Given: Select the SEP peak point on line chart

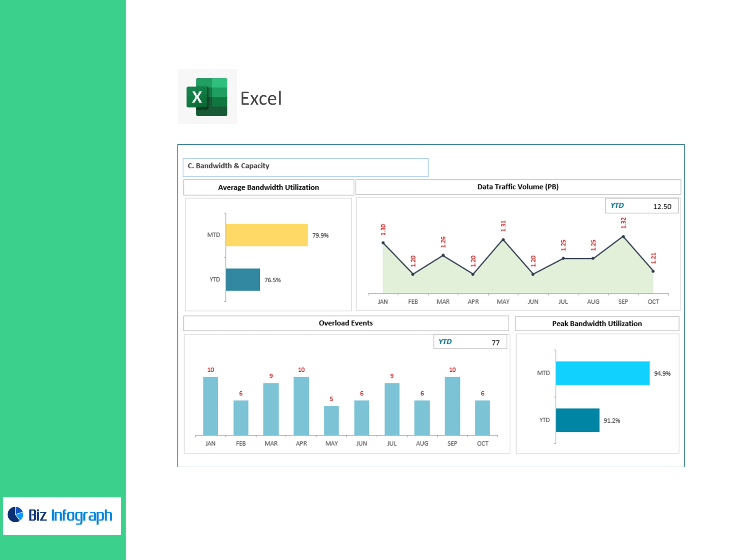Looking at the screenshot, I should (623, 236).
